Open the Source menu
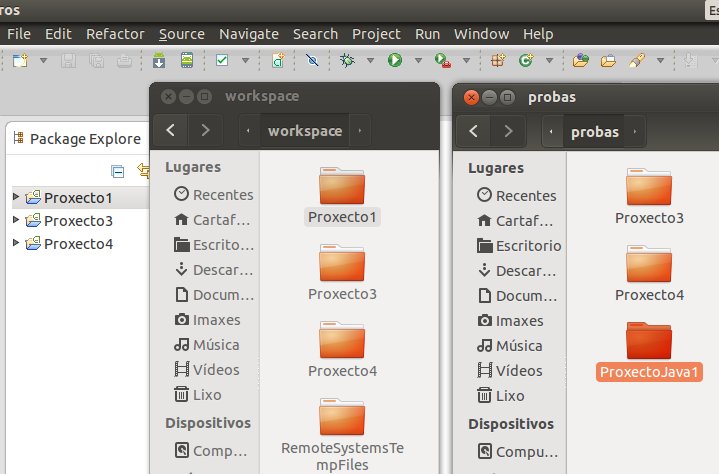Image resolution: width=719 pixels, height=474 pixels. pyautogui.click(x=182, y=34)
